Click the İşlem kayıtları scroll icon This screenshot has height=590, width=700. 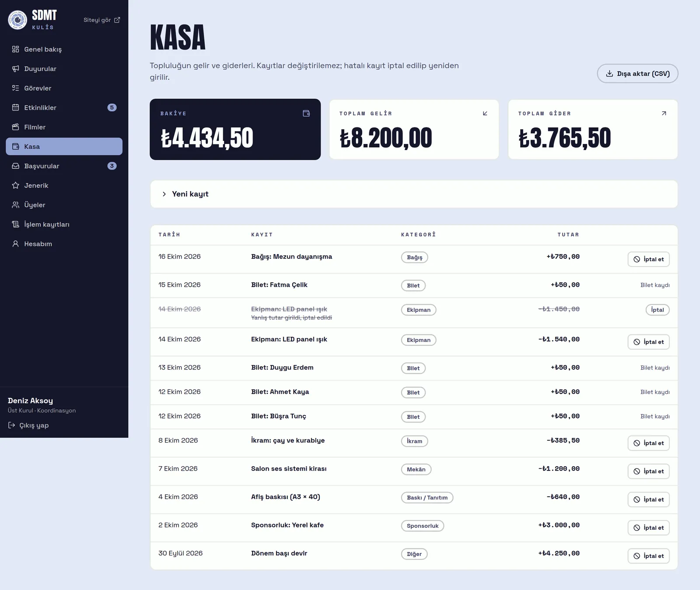coord(15,224)
